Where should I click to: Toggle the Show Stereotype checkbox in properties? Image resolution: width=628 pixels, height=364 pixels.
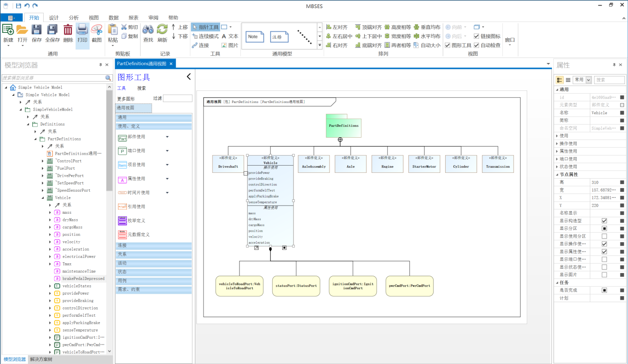coord(604,221)
